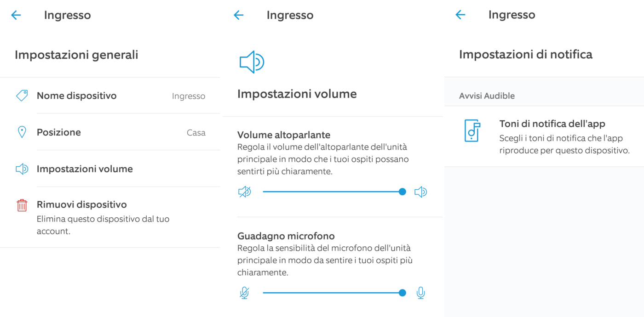Viewport: 644px width, 317px height.
Task: Open the Nome dispositivo setting
Action: click(77, 96)
